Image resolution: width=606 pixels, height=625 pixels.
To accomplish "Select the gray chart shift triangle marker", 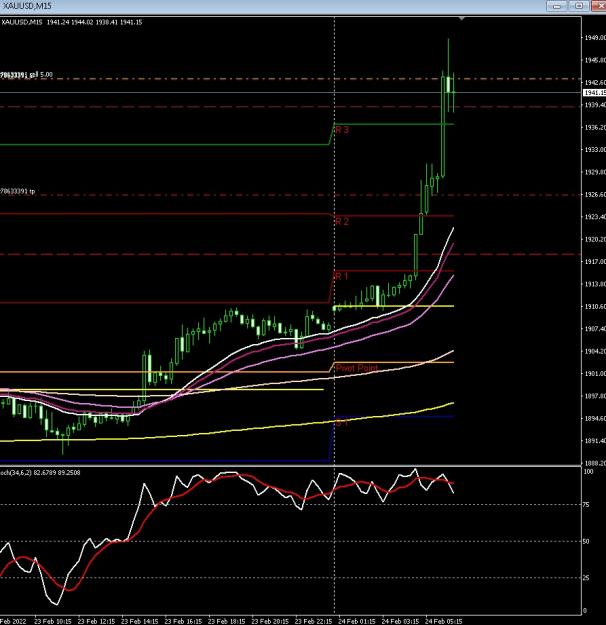I will click(461, 19).
